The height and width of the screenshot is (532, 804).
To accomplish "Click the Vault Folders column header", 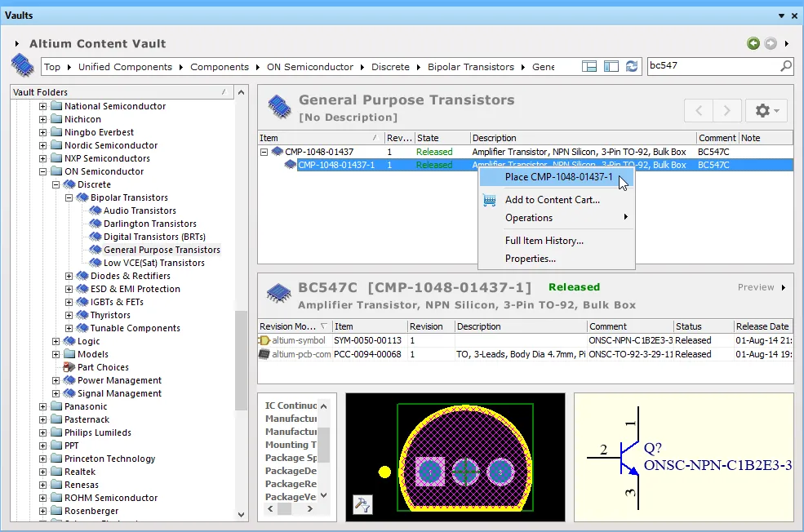I will coord(122,92).
